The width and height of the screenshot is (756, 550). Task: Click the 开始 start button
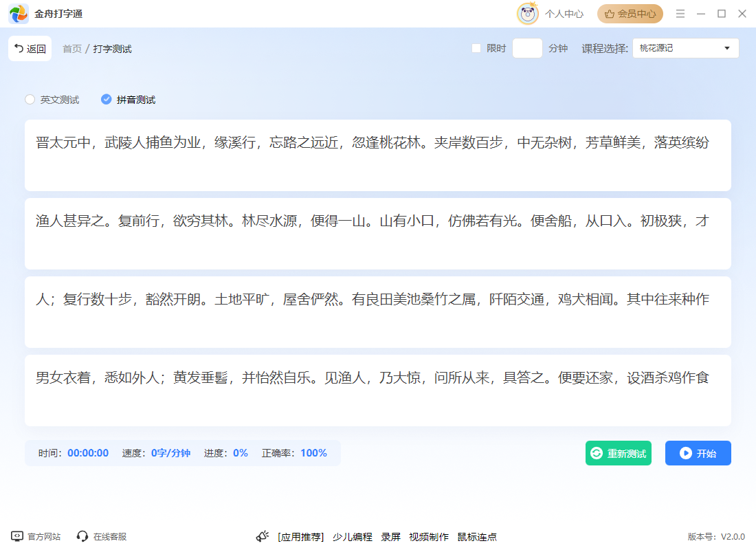click(x=698, y=454)
